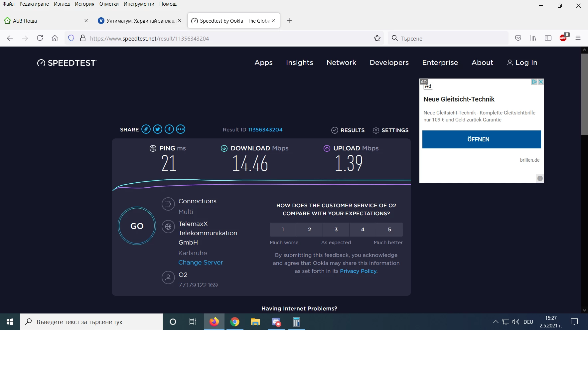Open the Insights navigation link

tap(300, 63)
